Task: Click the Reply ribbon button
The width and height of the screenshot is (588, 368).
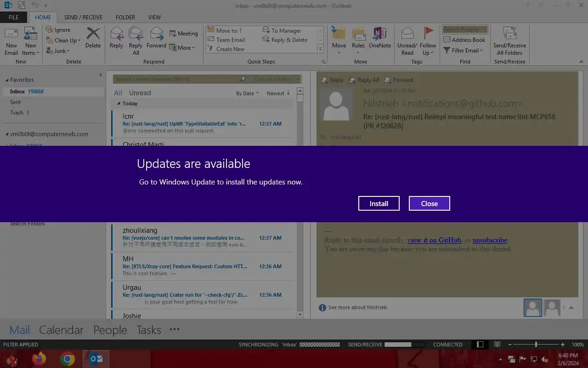Action: (x=116, y=38)
